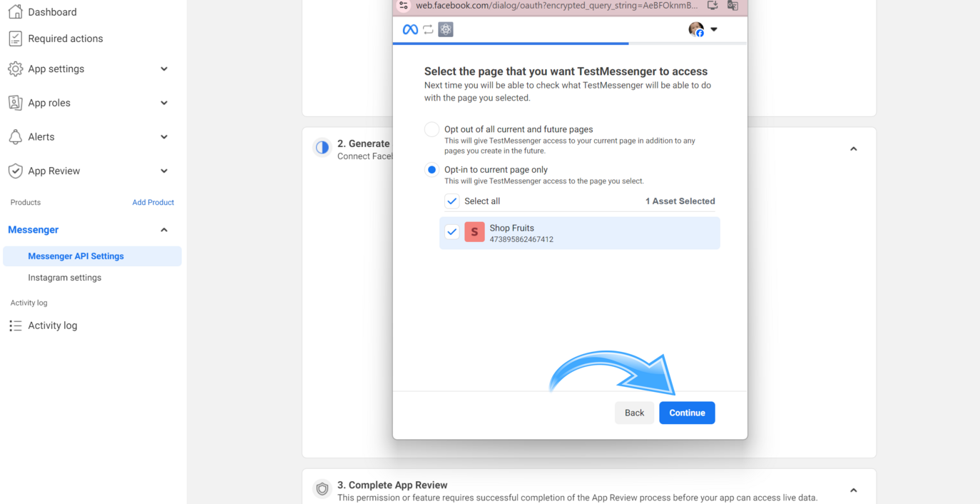Click the Continue button
The width and height of the screenshot is (980, 504).
click(x=686, y=413)
